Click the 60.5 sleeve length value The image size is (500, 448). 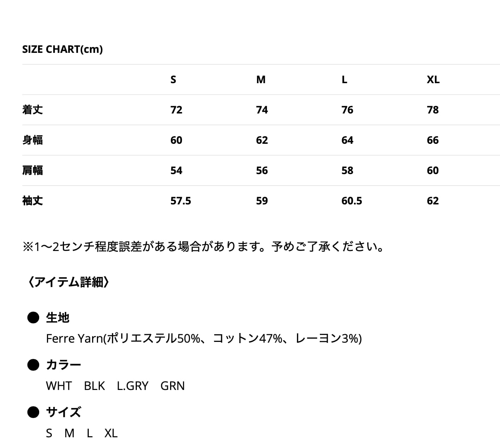(352, 201)
